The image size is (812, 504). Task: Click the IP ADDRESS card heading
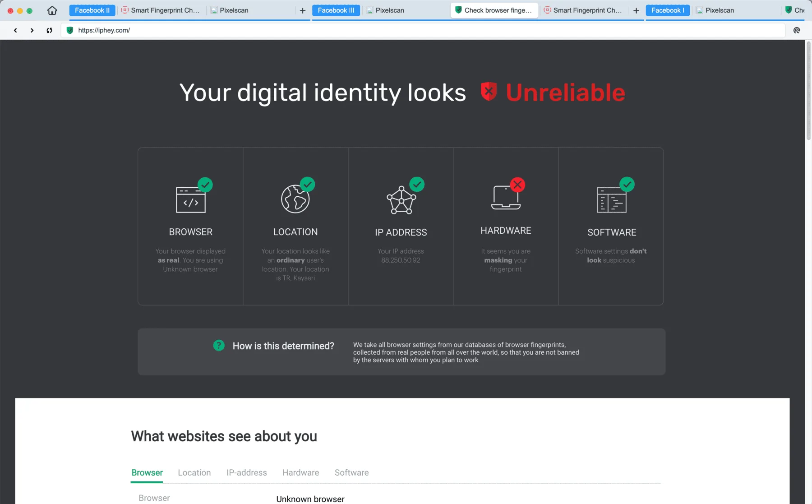point(401,232)
